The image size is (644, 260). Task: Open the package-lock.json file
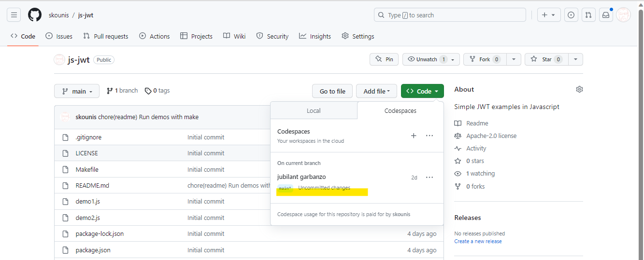click(x=100, y=234)
